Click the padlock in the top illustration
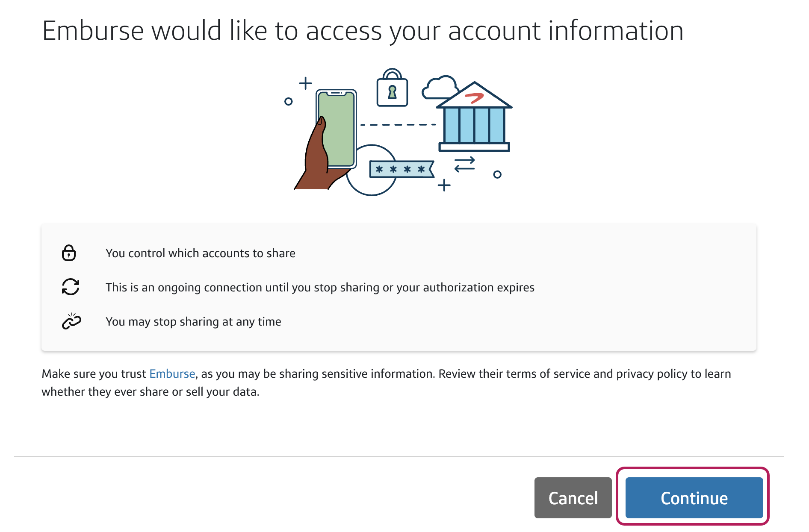 click(x=392, y=89)
